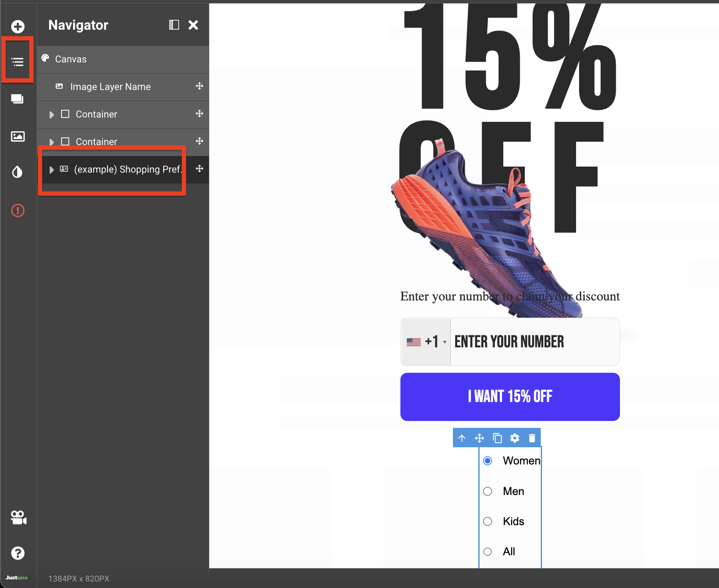Open the red alert warnings icon
The width and height of the screenshot is (719, 588).
click(18, 210)
